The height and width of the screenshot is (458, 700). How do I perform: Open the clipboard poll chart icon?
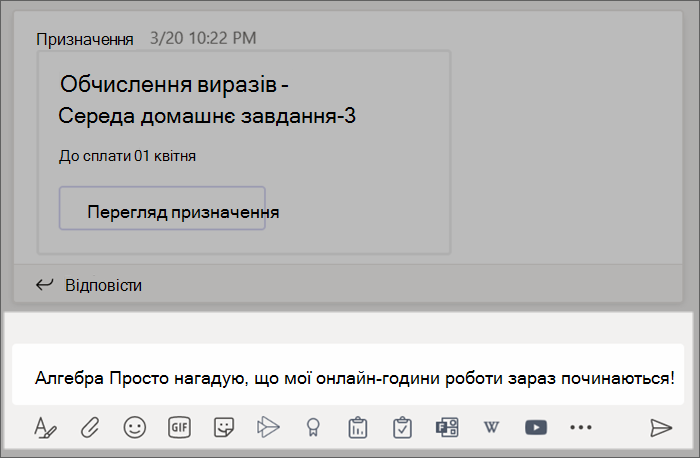(x=358, y=428)
